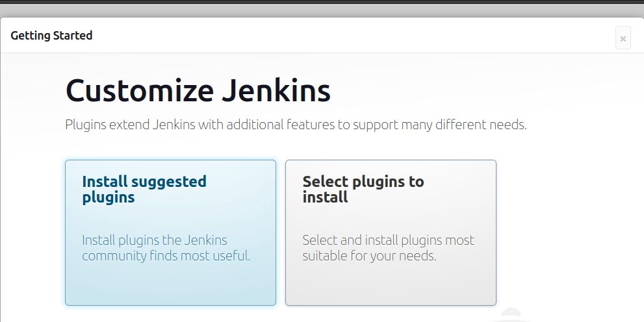Click "suitable for your needs." text line

point(369,256)
